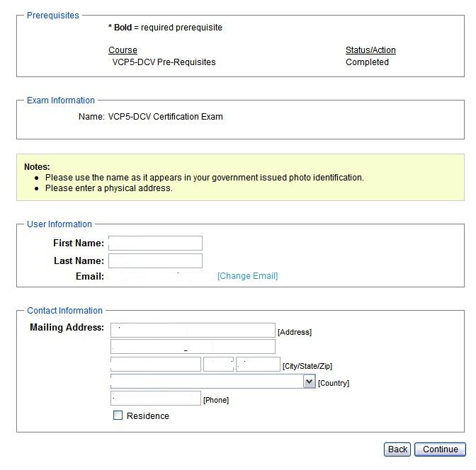Click the first mailing address line field

point(193,331)
